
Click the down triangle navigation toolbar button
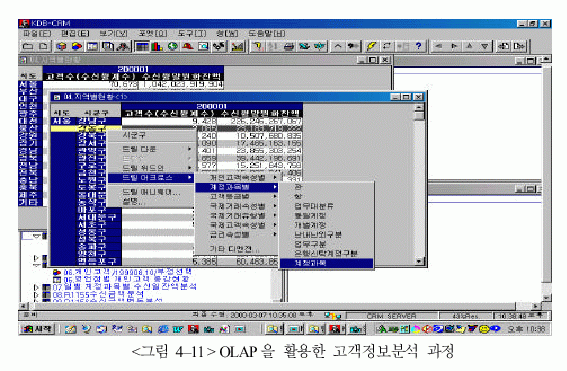pyautogui.click(x=485, y=46)
